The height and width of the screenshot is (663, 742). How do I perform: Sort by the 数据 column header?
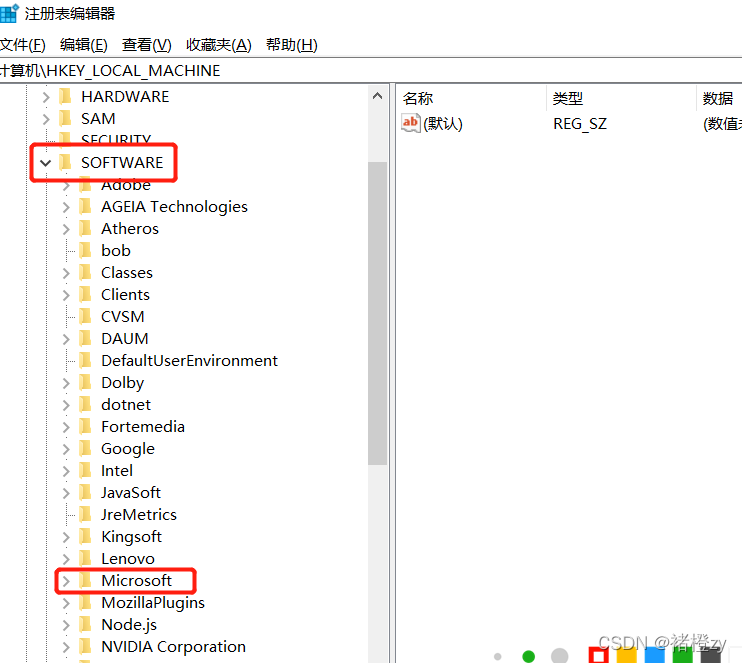[719, 98]
